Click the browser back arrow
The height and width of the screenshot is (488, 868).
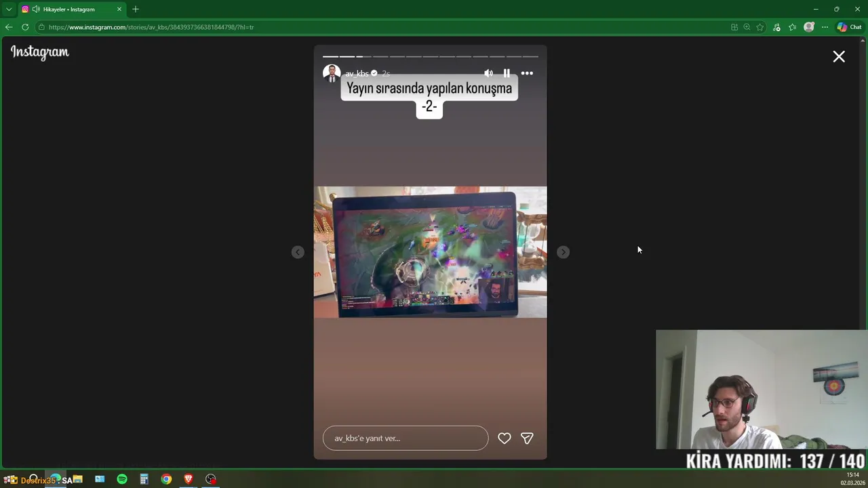[x=8, y=27]
